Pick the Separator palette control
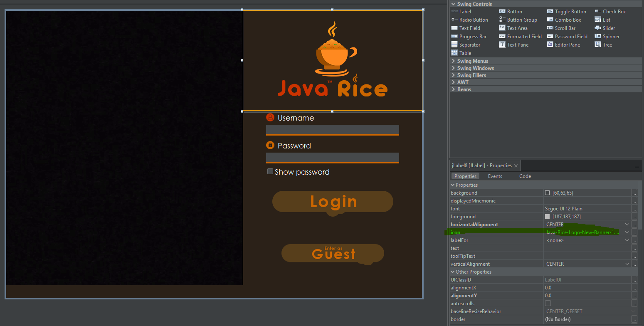The height and width of the screenshot is (326, 644). point(466,45)
